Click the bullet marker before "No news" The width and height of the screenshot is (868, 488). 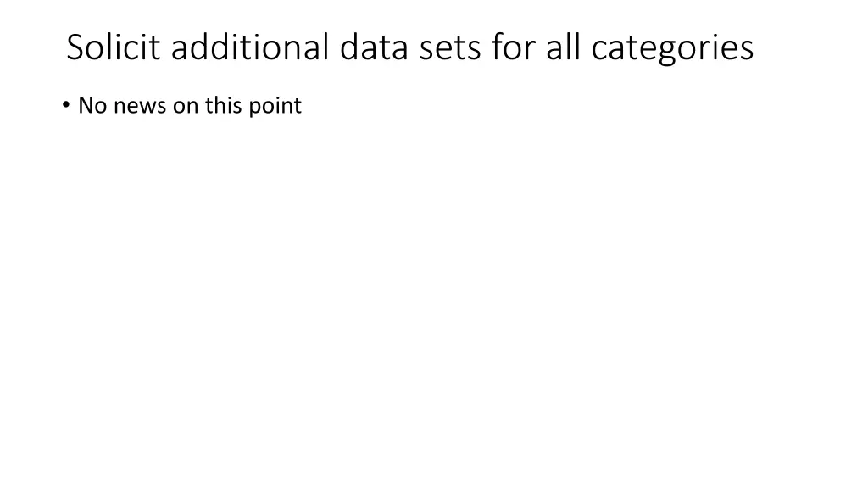(x=65, y=105)
